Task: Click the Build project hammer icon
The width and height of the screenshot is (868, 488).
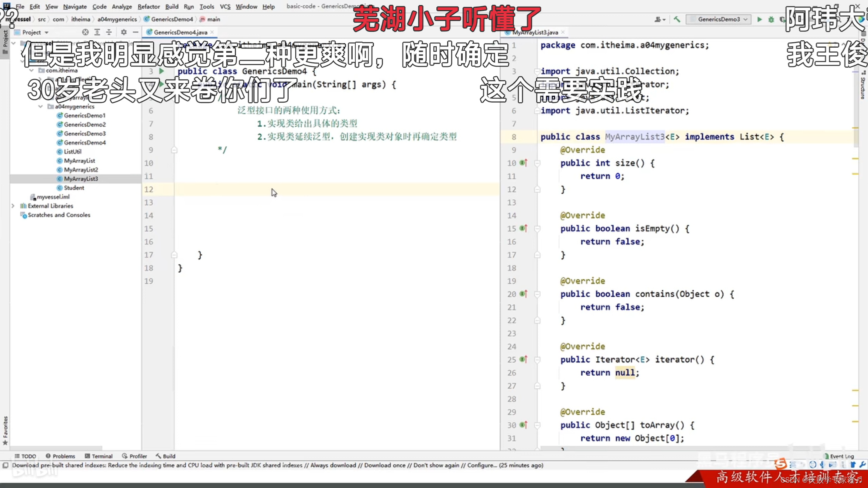Action: [x=677, y=19]
